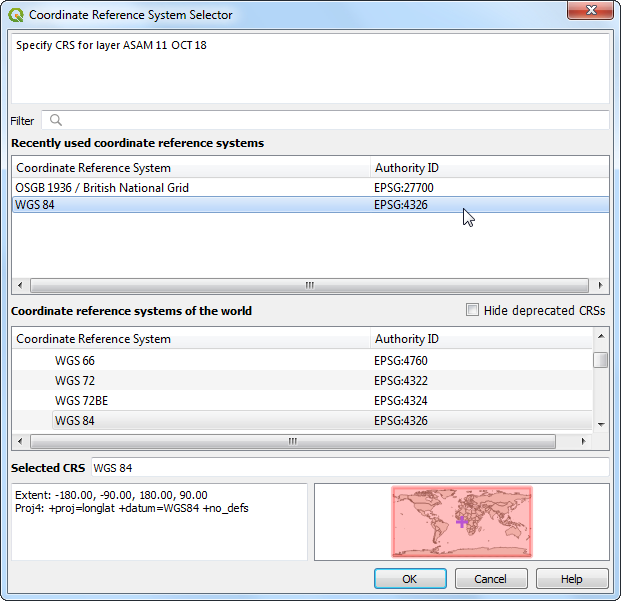The width and height of the screenshot is (621, 601).
Task: Select OSGB 1936 / British National Grid
Action: (x=102, y=187)
